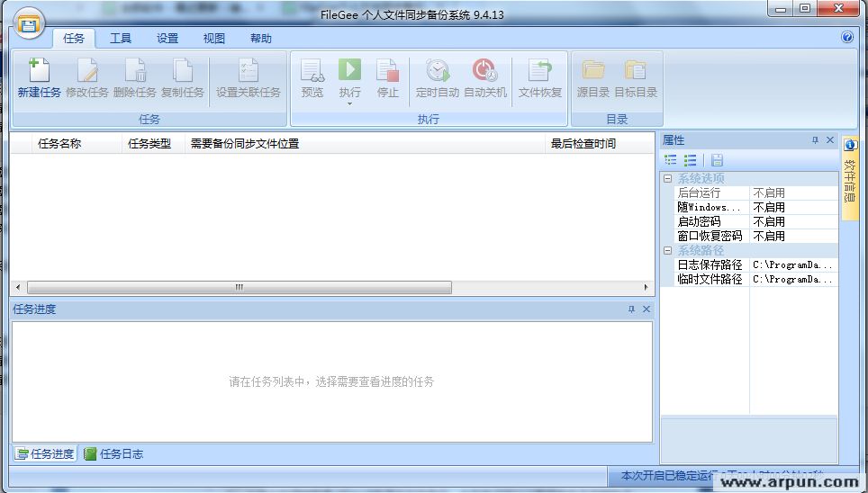The image size is (868, 493).
Task: Switch to the 任务 ribbon tab
Action: click(74, 38)
